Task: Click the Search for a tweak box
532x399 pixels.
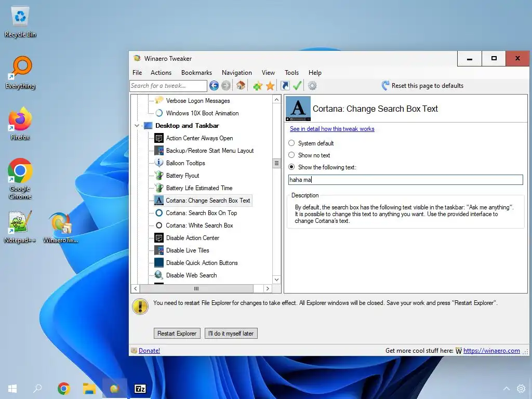Action: tap(168, 86)
